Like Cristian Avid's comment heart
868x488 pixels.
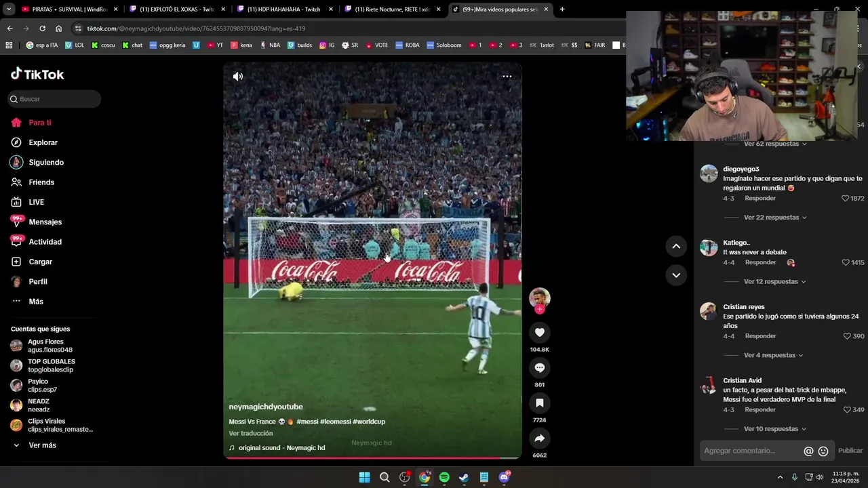pos(847,410)
